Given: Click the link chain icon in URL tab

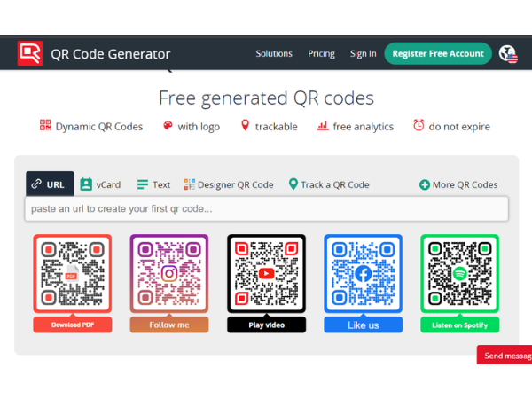Looking at the screenshot, I should point(36,184).
